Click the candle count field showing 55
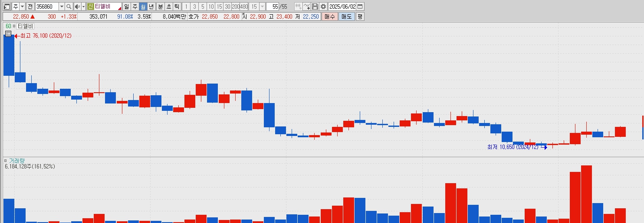The width and height of the screenshot is (644, 223). pos(273,6)
